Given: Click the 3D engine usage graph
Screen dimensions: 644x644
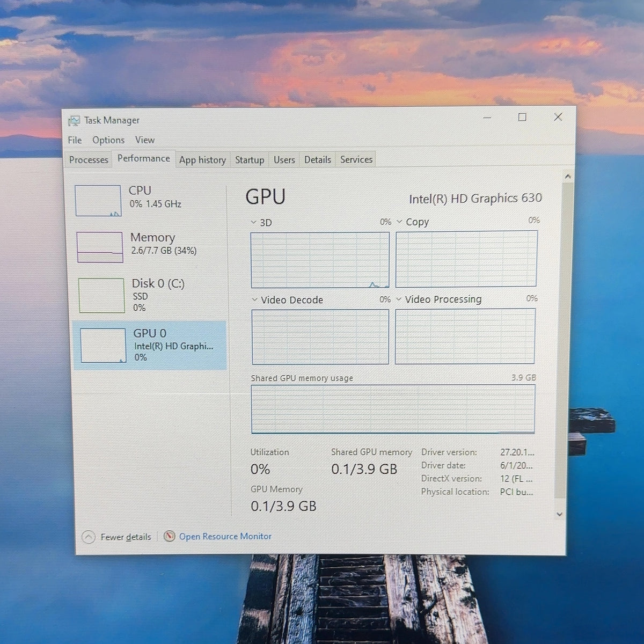Looking at the screenshot, I should [x=320, y=260].
